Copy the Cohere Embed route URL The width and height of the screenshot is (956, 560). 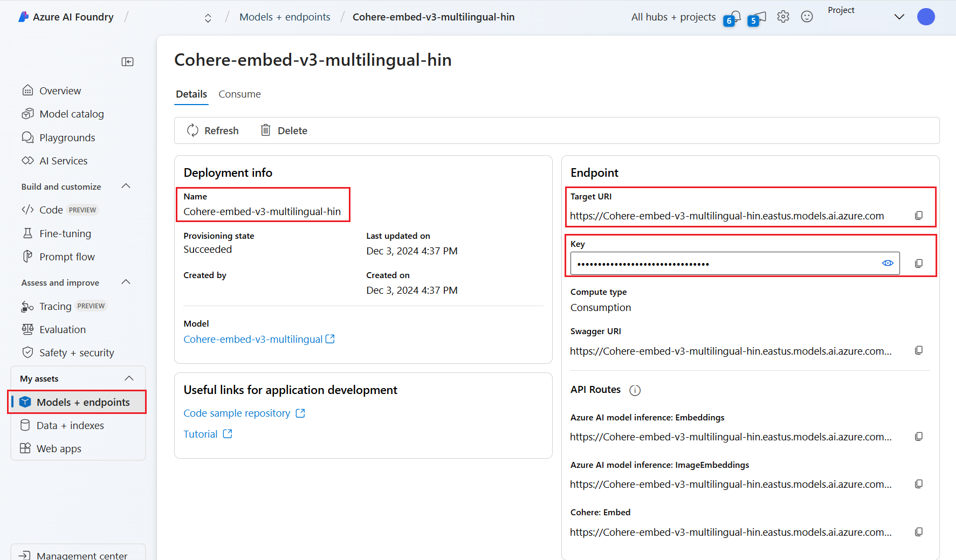click(919, 532)
